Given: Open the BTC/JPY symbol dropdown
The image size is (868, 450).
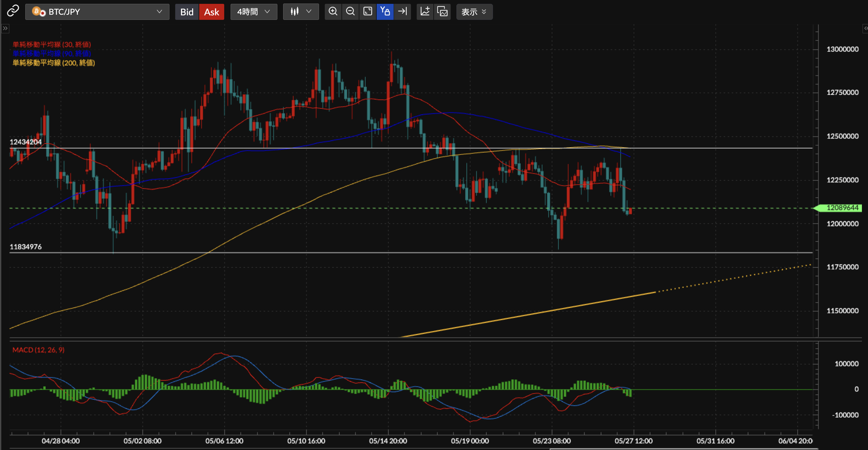Looking at the screenshot, I should (x=97, y=12).
